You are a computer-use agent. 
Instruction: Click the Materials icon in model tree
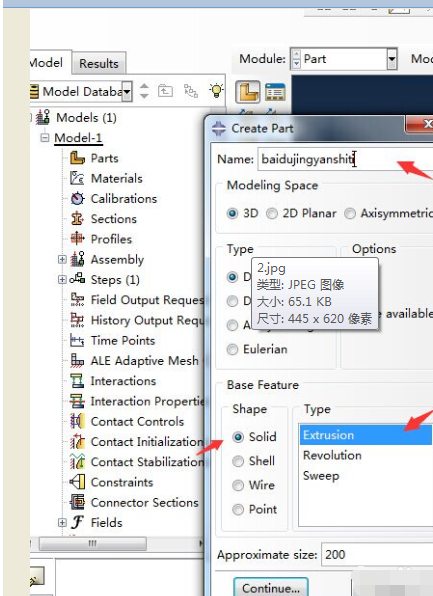pos(77,178)
